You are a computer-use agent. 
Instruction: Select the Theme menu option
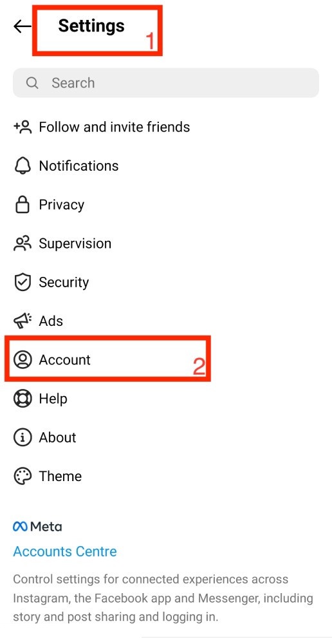[x=166, y=477]
